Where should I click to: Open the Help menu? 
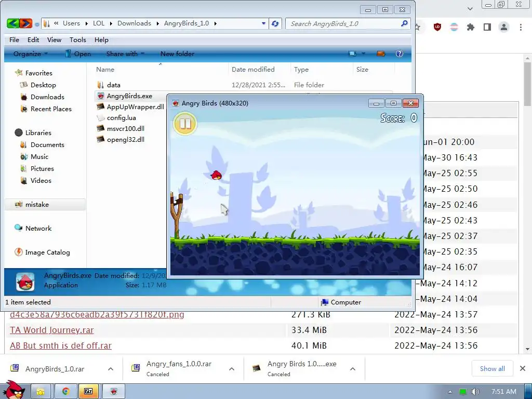coord(101,39)
